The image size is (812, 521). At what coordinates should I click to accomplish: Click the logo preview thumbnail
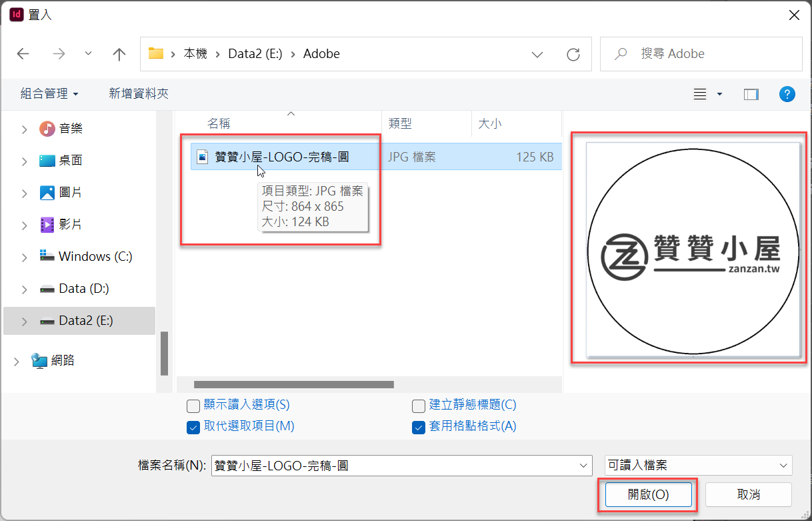(x=693, y=249)
